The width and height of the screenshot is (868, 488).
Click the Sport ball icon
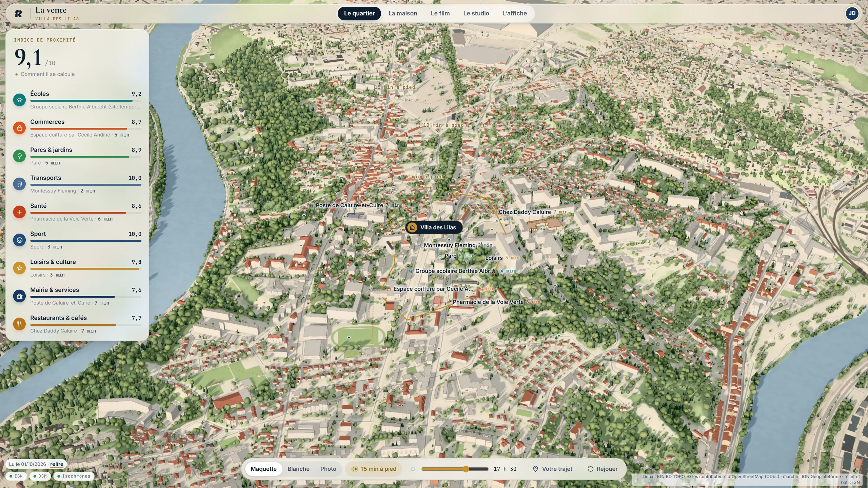click(19, 240)
